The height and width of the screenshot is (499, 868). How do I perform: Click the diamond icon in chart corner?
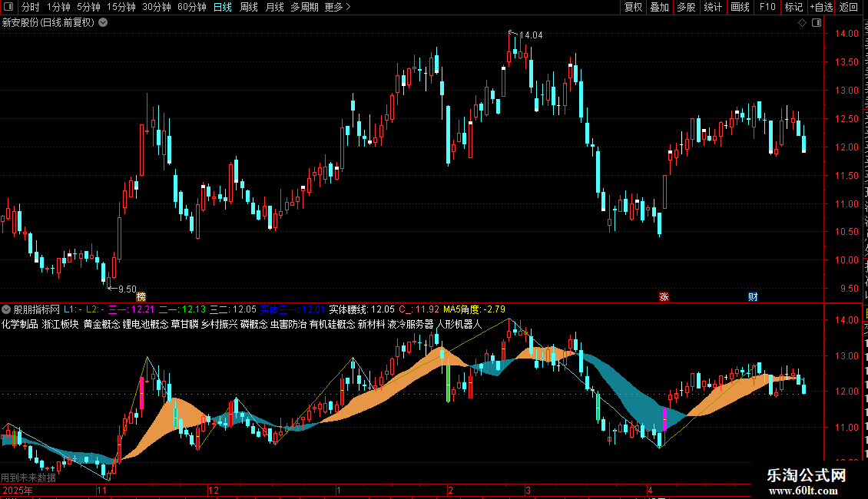coord(802,22)
